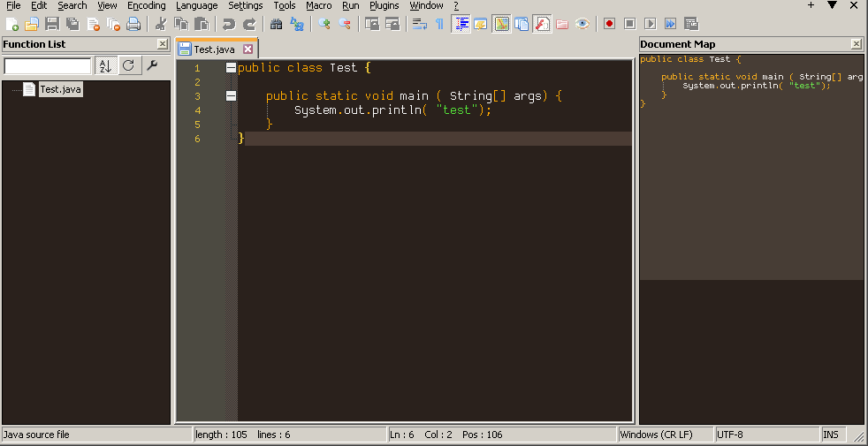Click the Function List search field
The height and width of the screenshot is (446, 868).
48,66
